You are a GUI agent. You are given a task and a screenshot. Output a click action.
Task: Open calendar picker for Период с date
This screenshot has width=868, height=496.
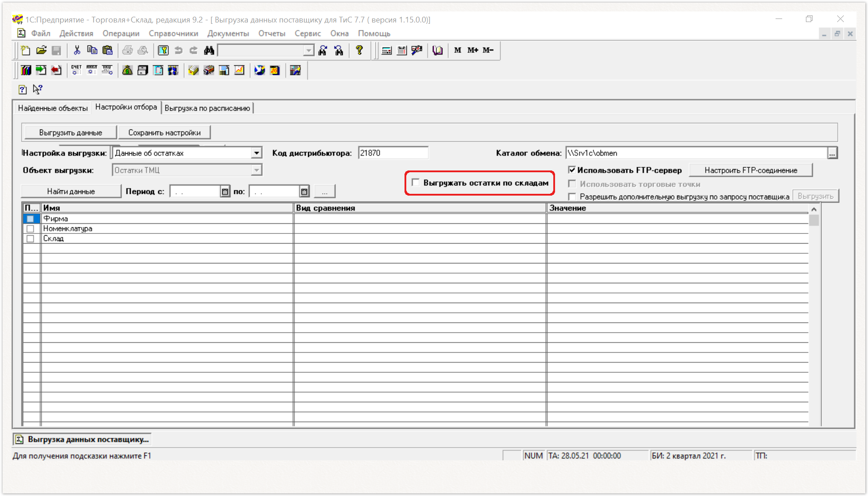point(225,192)
